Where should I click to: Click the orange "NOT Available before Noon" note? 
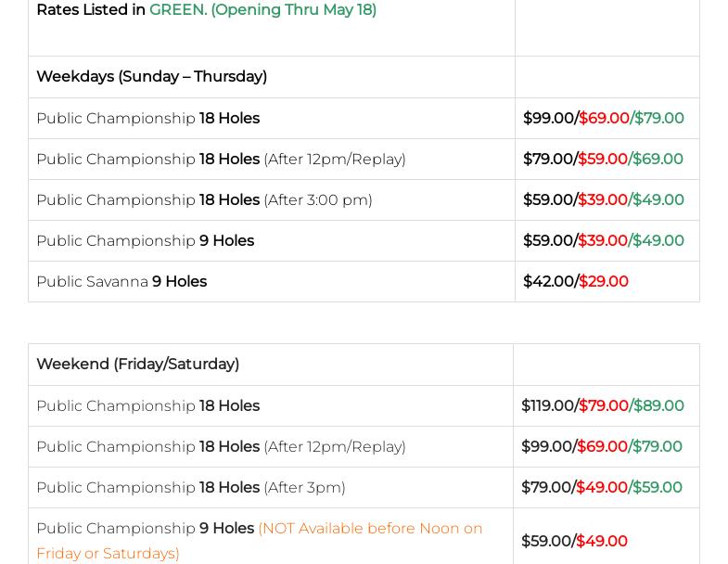pos(369,529)
